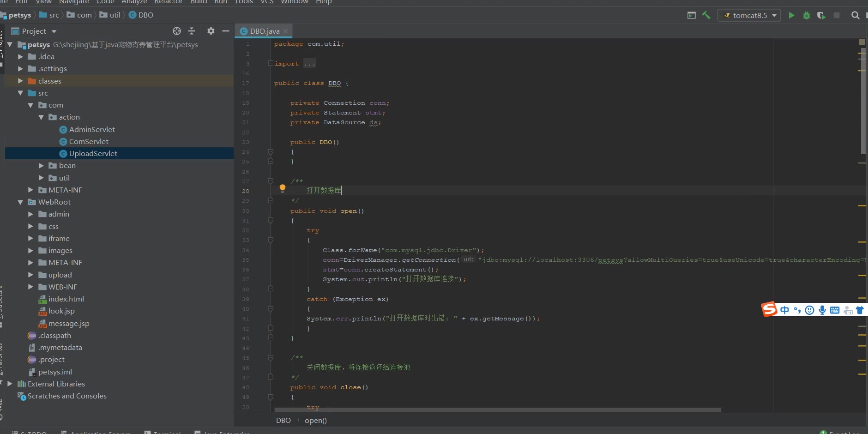Expand the upload folder

(30, 275)
